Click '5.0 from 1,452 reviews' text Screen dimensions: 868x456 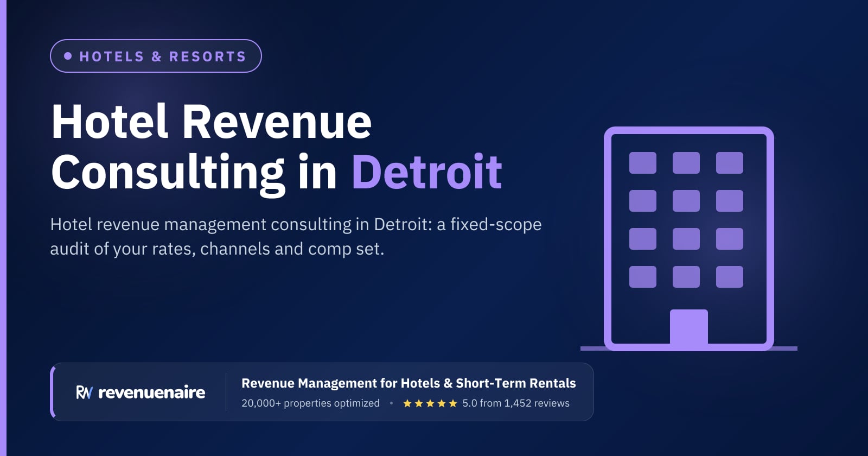516,403
